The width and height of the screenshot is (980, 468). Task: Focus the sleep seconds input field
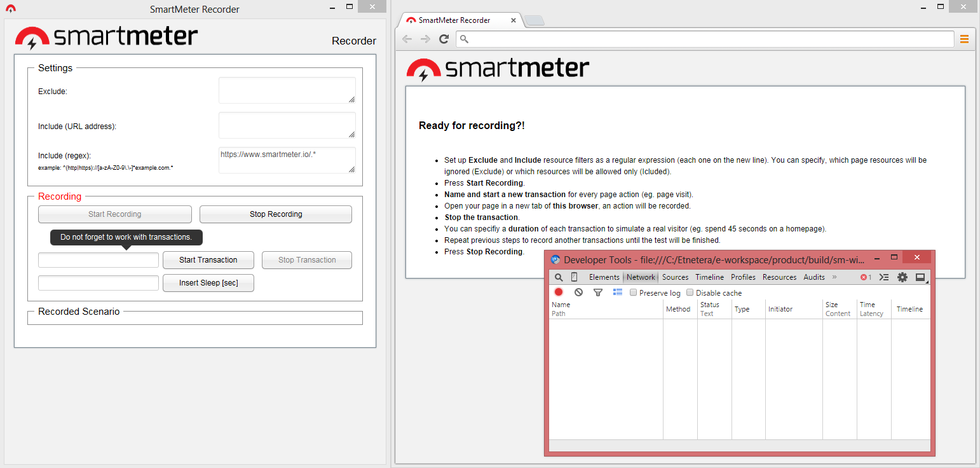click(x=99, y=283)
